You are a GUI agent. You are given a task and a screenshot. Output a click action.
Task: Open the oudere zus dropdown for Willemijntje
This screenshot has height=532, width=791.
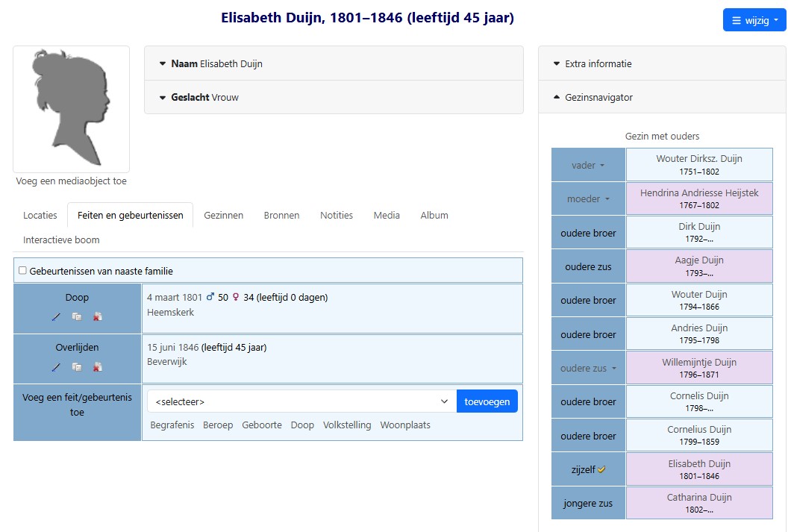[588, 369]
